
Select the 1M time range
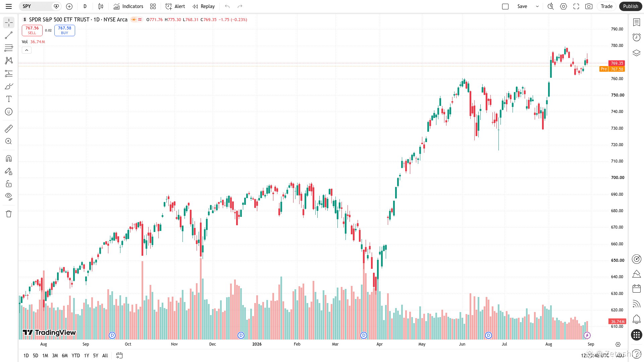[45, 356]
